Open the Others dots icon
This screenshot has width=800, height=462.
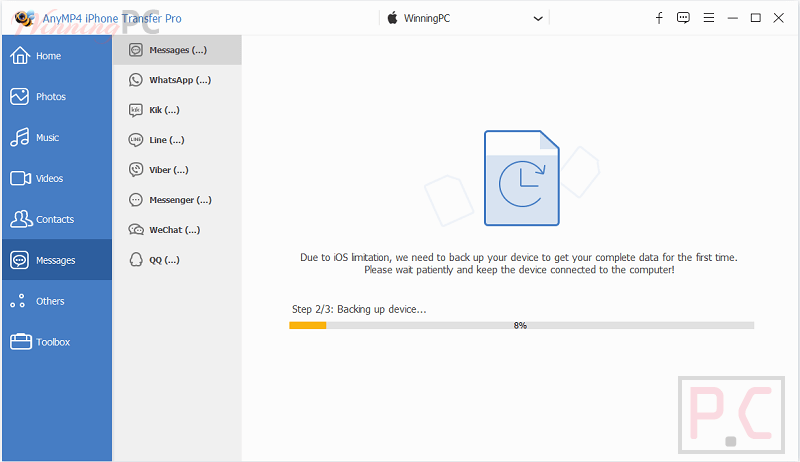(18, 301)
